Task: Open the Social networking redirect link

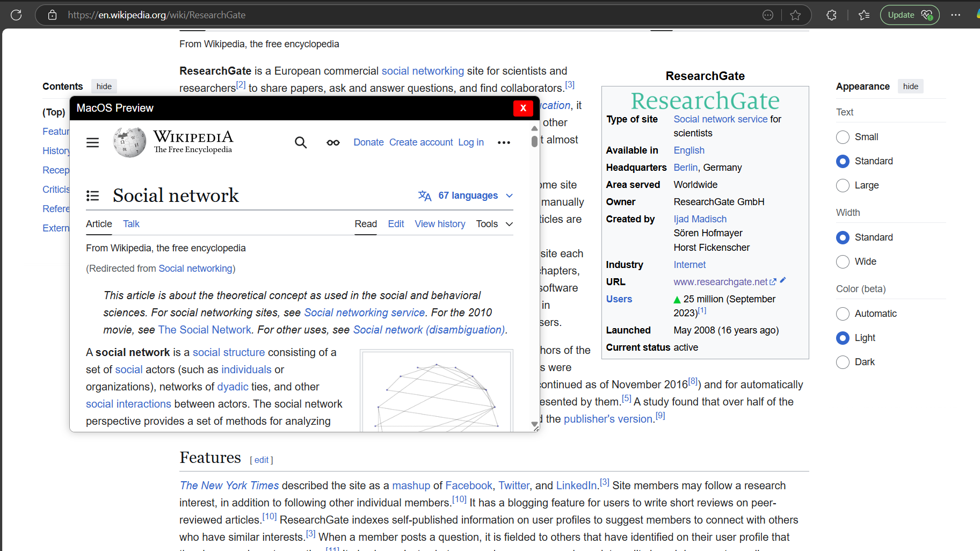Action: point(195,269)
